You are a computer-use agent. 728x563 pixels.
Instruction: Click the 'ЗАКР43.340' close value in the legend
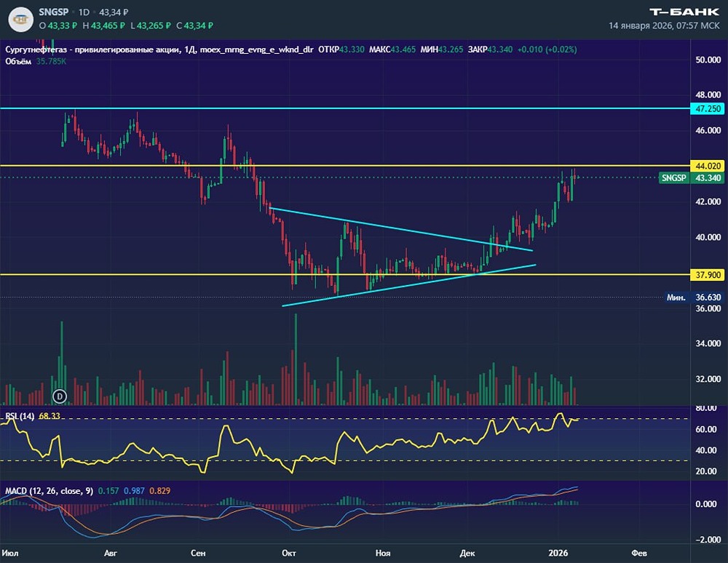490,49
